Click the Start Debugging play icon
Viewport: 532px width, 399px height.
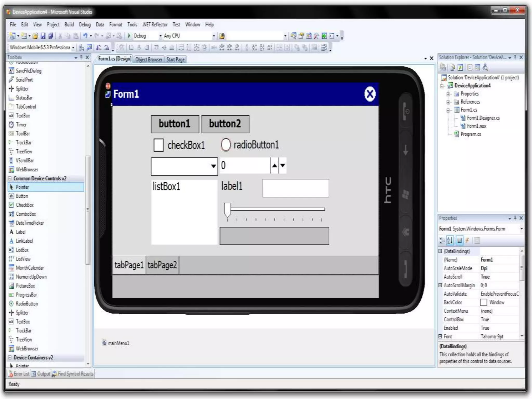[x=129, y=36]
